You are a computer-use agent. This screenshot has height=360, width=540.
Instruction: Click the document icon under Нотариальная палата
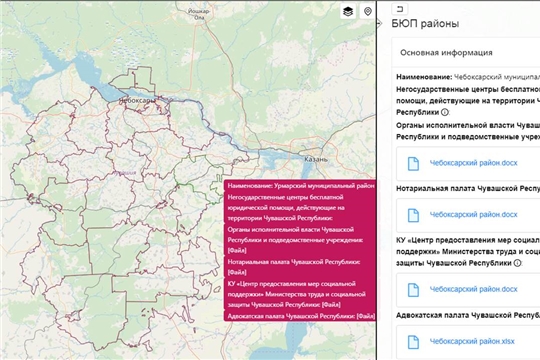[x=413, y=215]
